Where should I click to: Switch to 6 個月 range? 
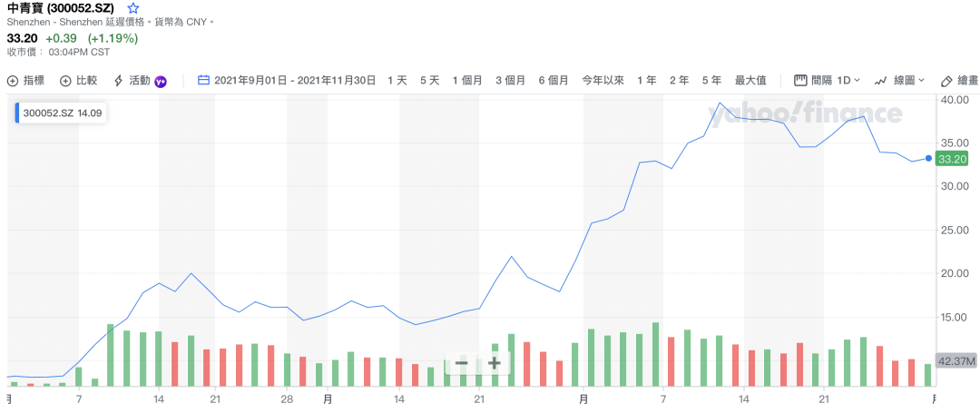(554, 80)
